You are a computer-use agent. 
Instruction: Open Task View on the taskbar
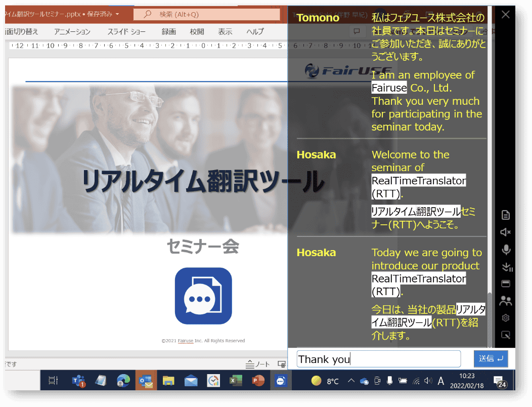53,381
